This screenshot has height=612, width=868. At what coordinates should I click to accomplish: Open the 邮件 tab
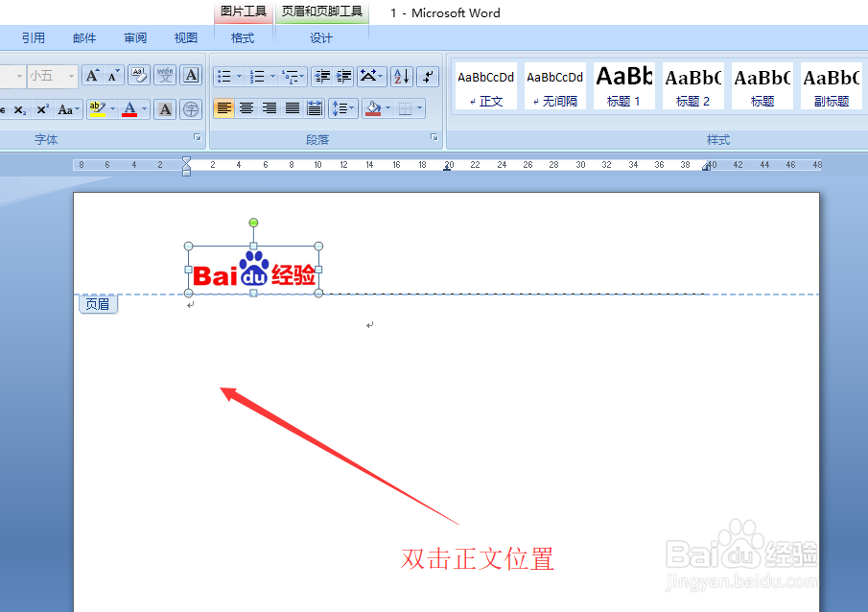84,38
